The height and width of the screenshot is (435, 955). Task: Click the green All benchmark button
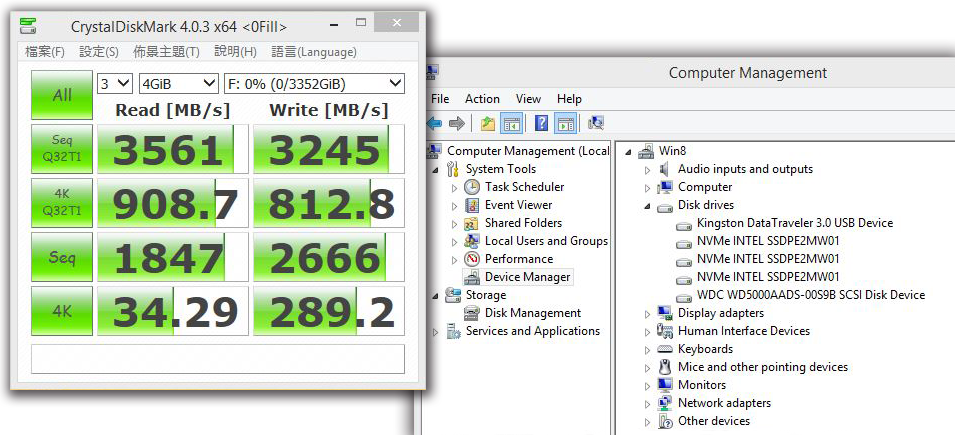tap(62, 95)
